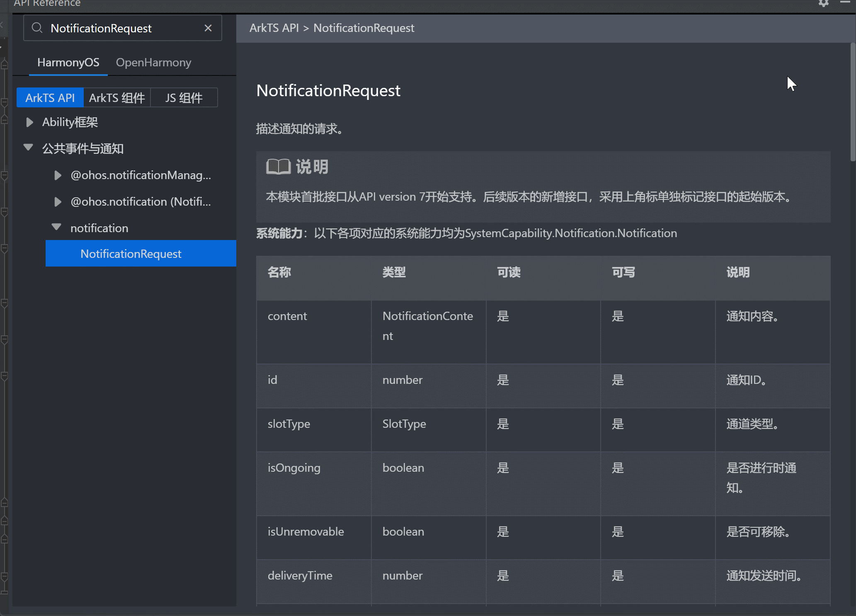This screenshot has width=856, height=616.
Task: Select the JS 组件 tab
Action: (x=184, y=97)
